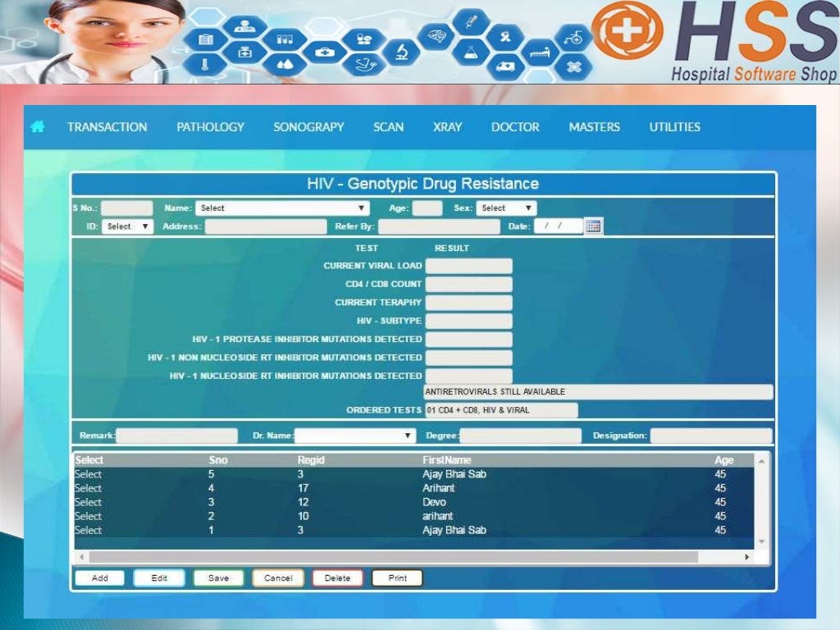
Task: Click the Designation input field
Action: point(711,436)
